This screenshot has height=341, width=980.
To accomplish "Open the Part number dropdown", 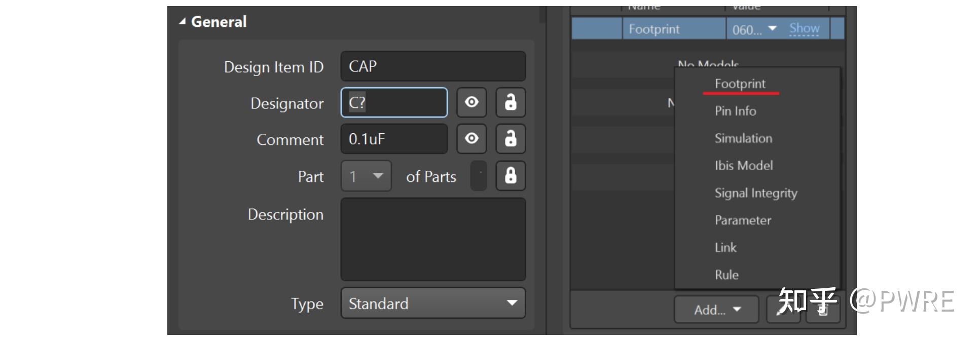I will click(366, 176).
